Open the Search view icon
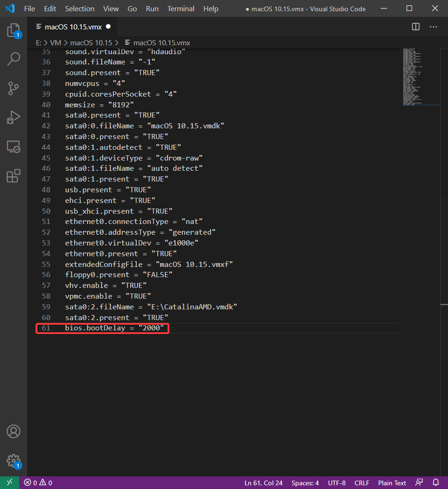448x489 pixels. tap(14, 59)
